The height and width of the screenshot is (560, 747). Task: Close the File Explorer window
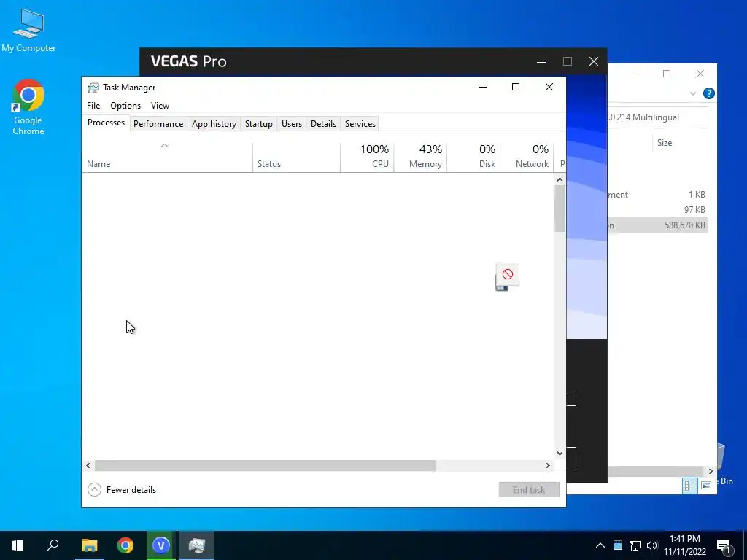tap(700, 74)
